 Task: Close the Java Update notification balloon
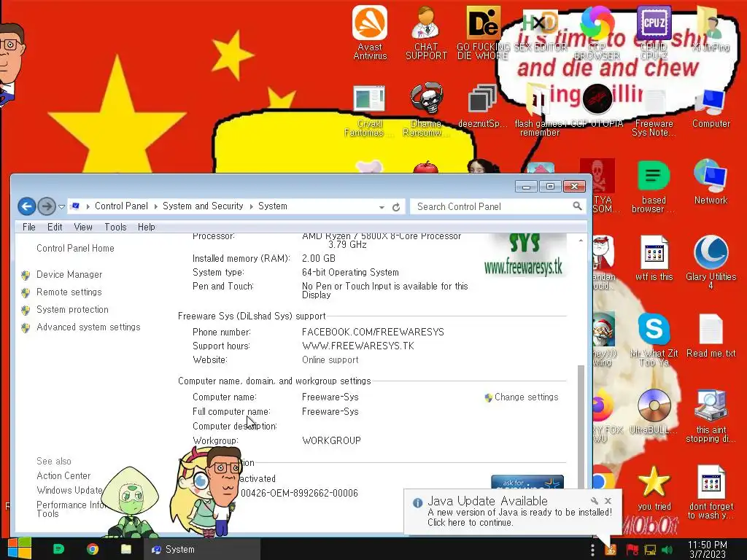[x=608, y=500]
